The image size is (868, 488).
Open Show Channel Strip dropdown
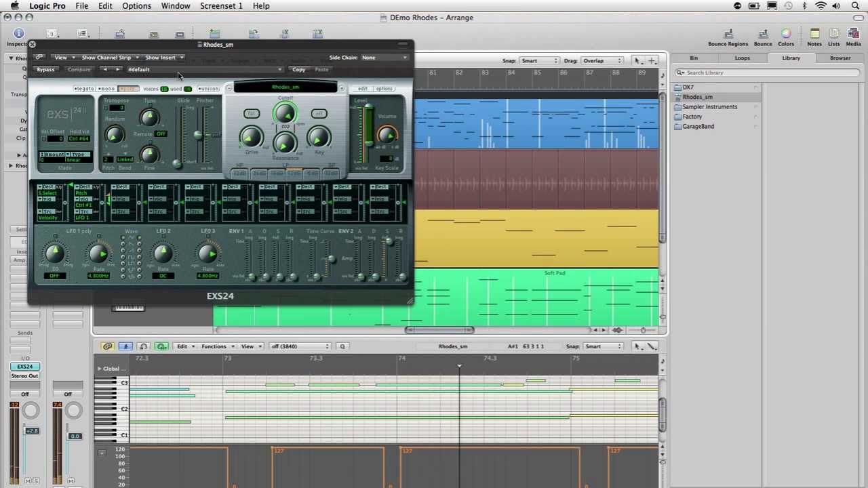tap(109, 58)
